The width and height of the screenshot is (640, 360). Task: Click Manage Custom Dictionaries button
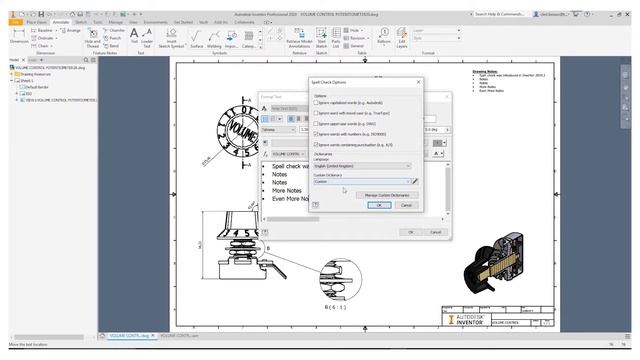[387, 195]
